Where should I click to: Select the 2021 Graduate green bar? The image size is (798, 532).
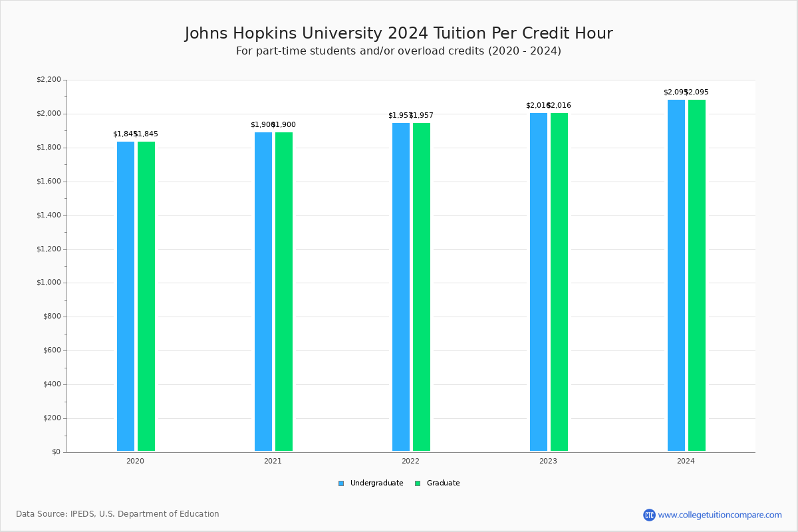tap(284, 291)
